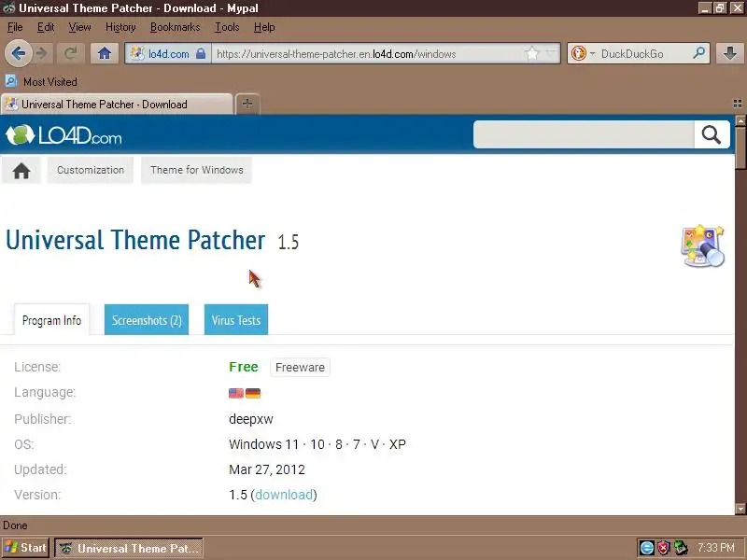The height and width of the screenshot is (560, 747).
Task: Click the version download link
Action: (285, 495)
